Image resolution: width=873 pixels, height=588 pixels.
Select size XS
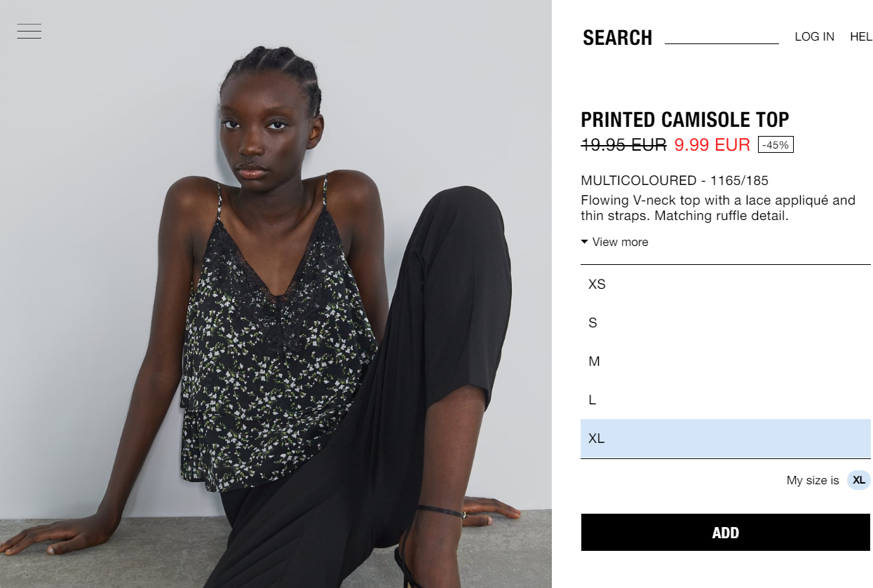click(x=726, y=285)
